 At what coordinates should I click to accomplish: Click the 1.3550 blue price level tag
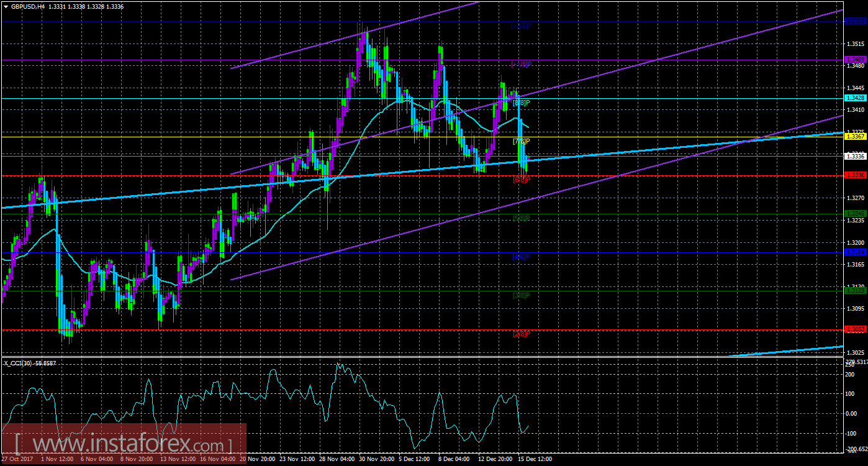[x=855, y=21]
